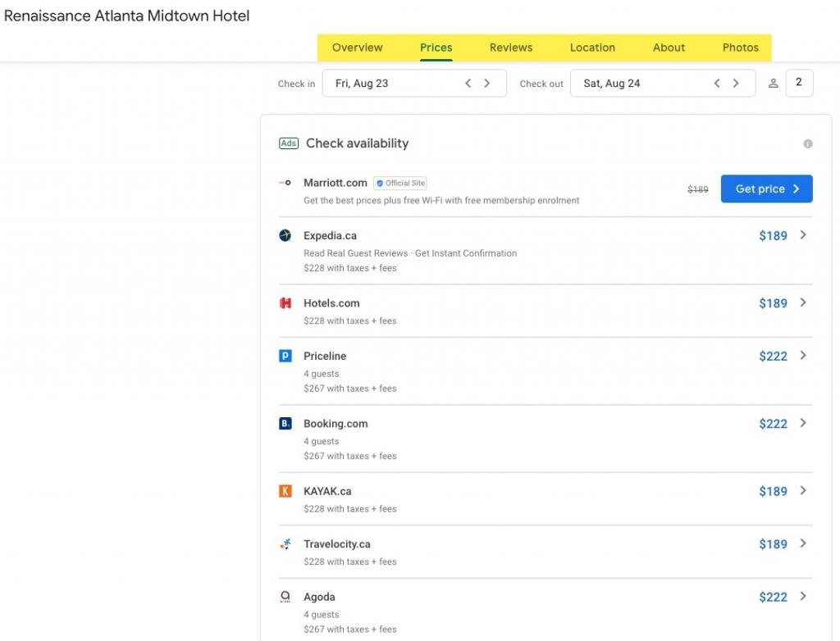Switch to the Overview tab
This screenshot has height=641, width=840.
[358, 48]
